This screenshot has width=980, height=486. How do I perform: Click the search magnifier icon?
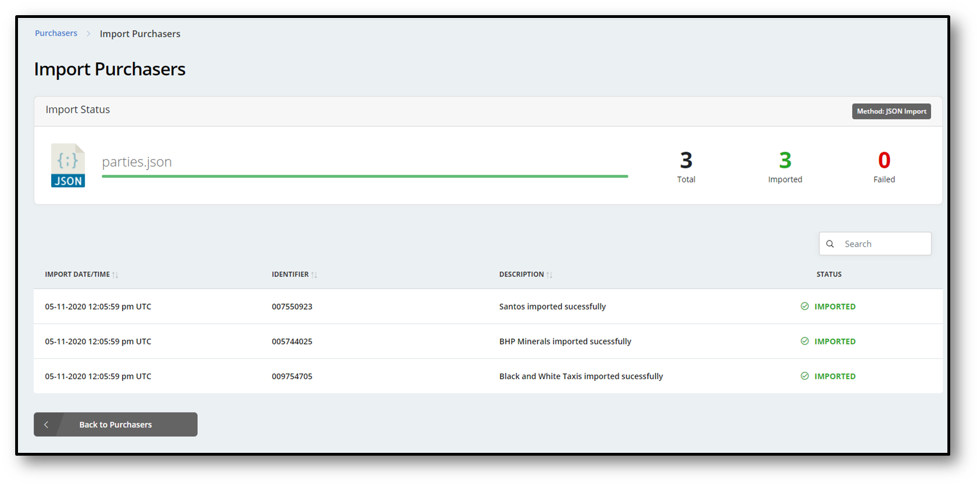tap(830, 244)
